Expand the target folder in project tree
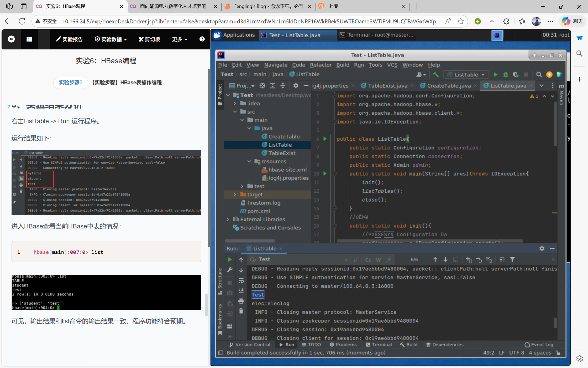Viewport: 588px width, 368px height. point(235,195)
